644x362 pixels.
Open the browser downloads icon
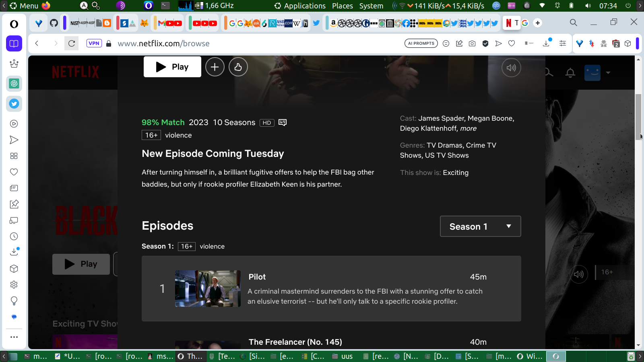click(546, 43)
